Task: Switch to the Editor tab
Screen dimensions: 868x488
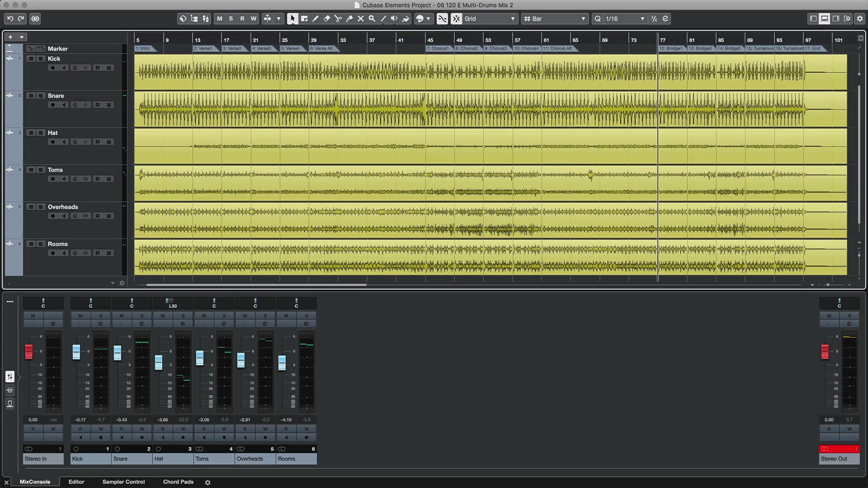Action: pos(76,482)
